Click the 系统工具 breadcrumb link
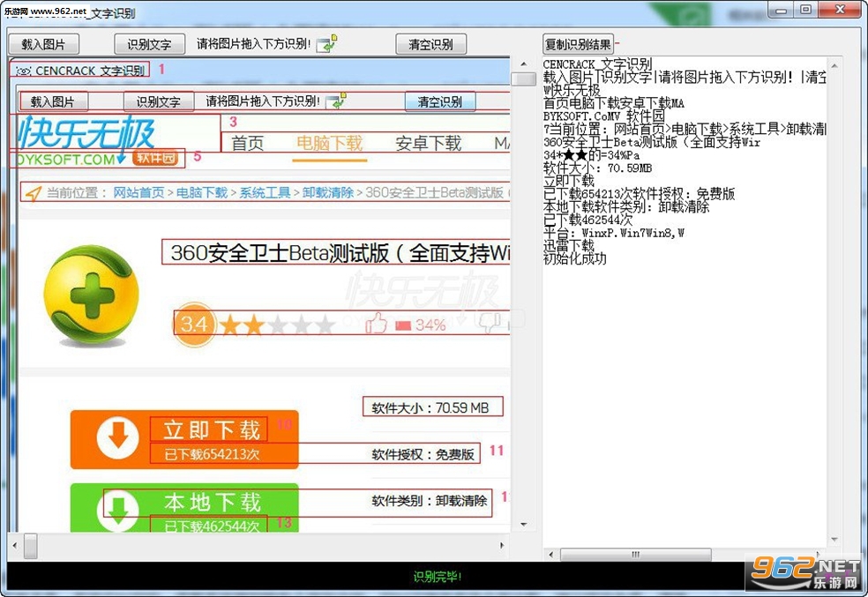Viewport: 868px width, 597px height. (266, 192)
